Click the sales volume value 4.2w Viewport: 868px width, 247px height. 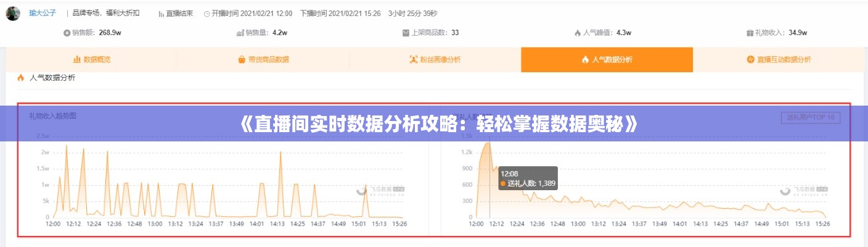point(280,33)
